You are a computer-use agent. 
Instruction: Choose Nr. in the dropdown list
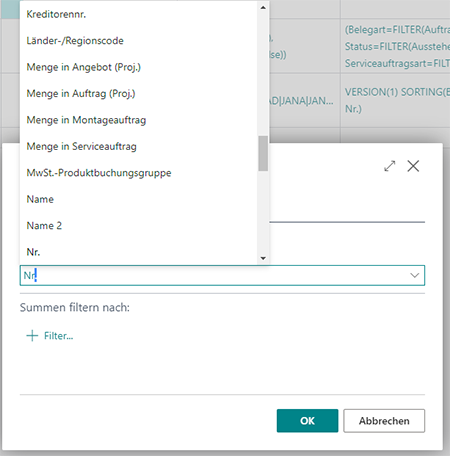point(139,252)
